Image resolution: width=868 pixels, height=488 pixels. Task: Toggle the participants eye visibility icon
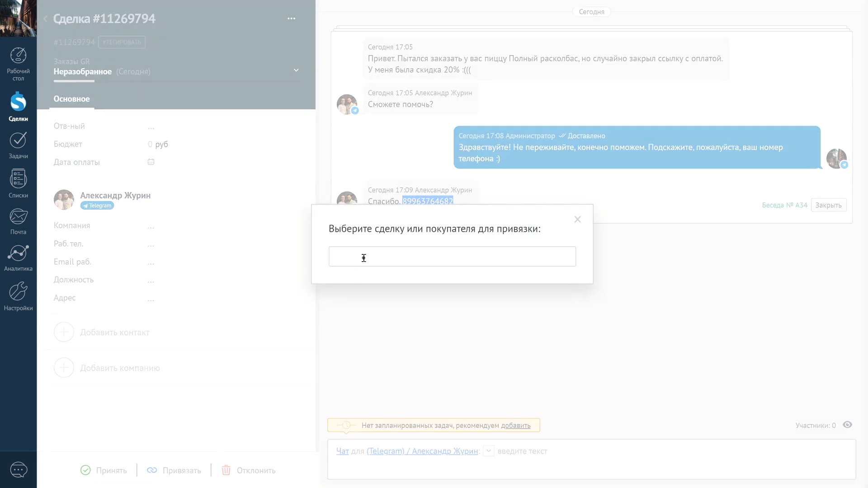(848, 425)
